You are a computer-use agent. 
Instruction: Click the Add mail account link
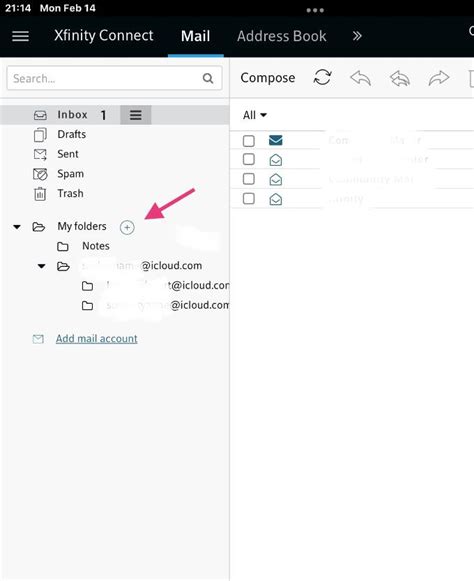(x=97, y=339)
